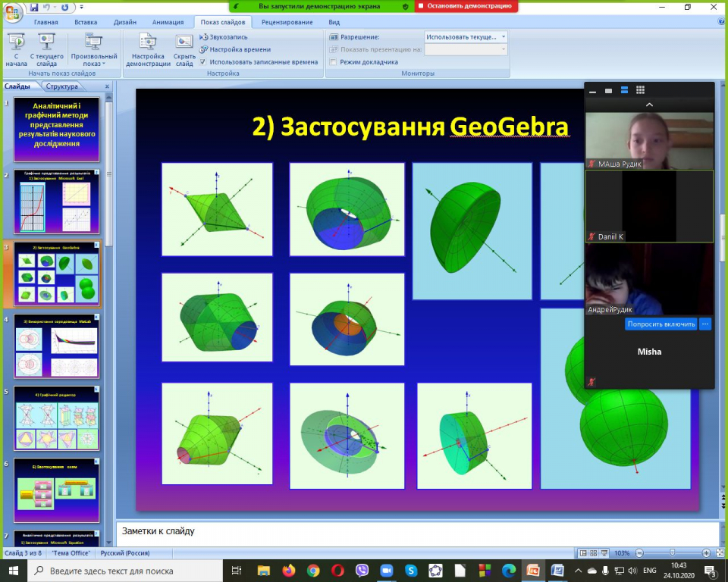Enable "Режим докладчика" presenter view checkbox

point(333,61)
